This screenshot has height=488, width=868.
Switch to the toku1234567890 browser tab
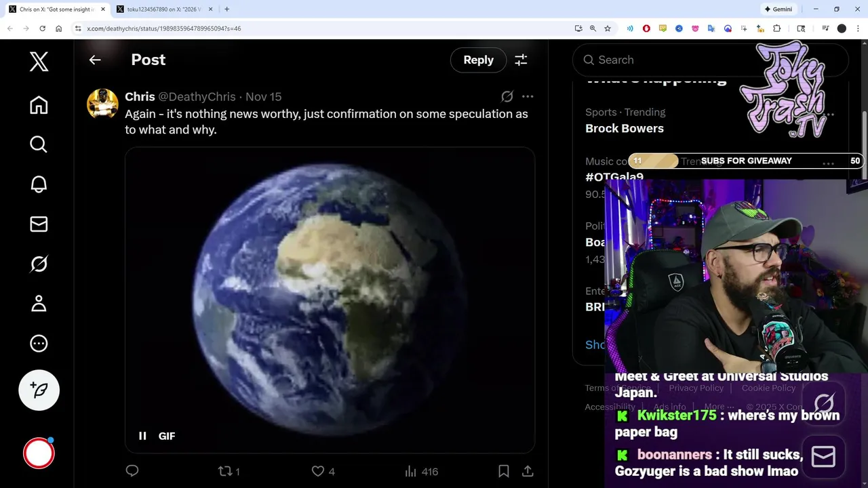[165, 9]
